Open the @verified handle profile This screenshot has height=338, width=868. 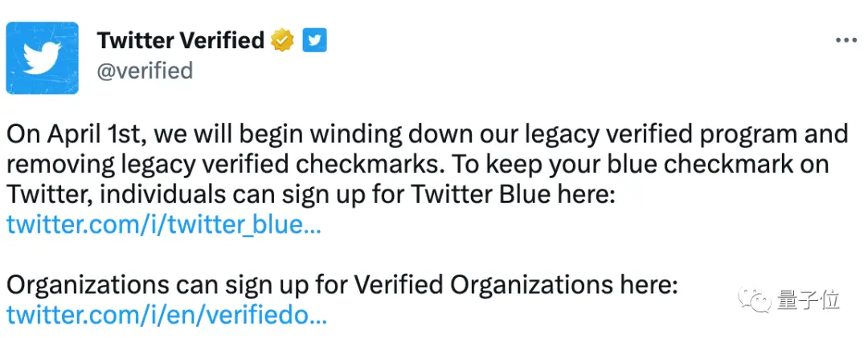(x=145, y=71)
